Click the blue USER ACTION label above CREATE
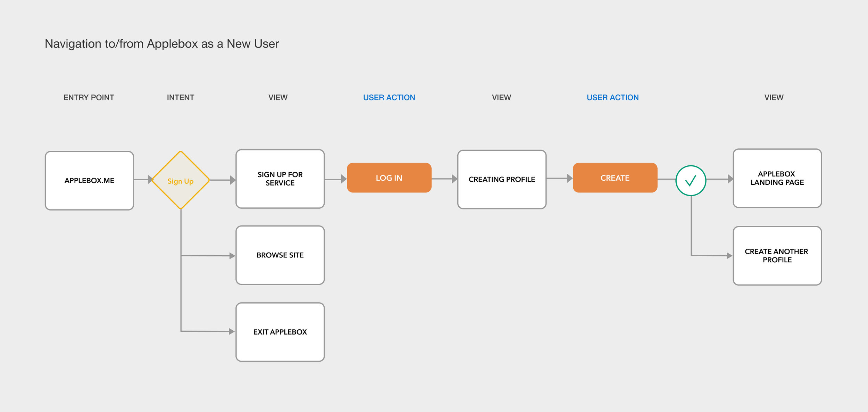 (x=612, y=98)
